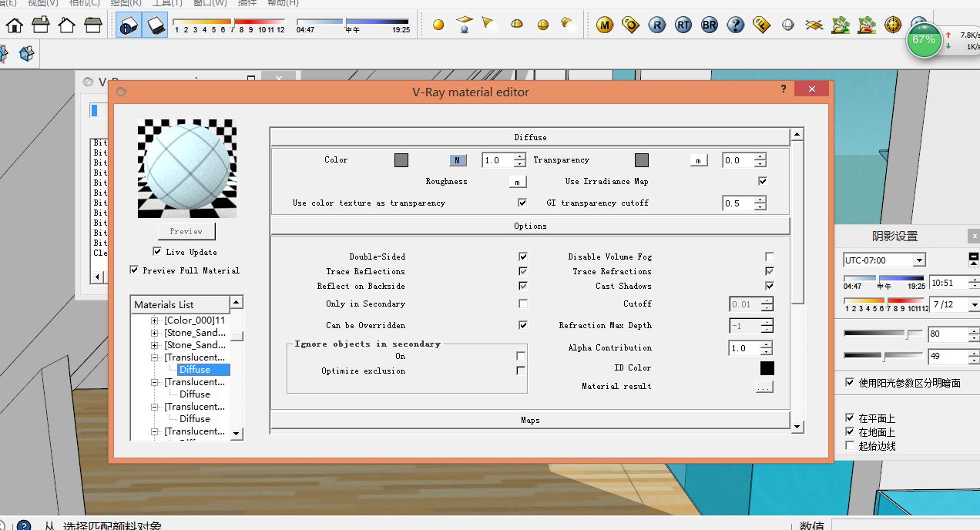Start render with the R icon
The image size is (980, 530).
click(x=657, y=25)
